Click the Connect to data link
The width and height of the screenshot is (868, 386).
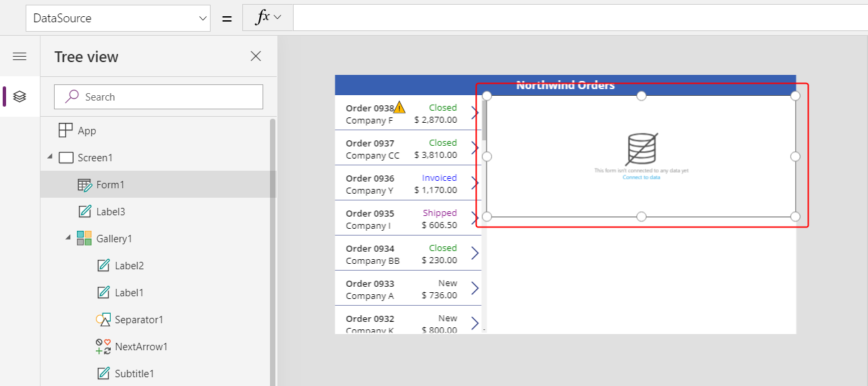[641, 177]
